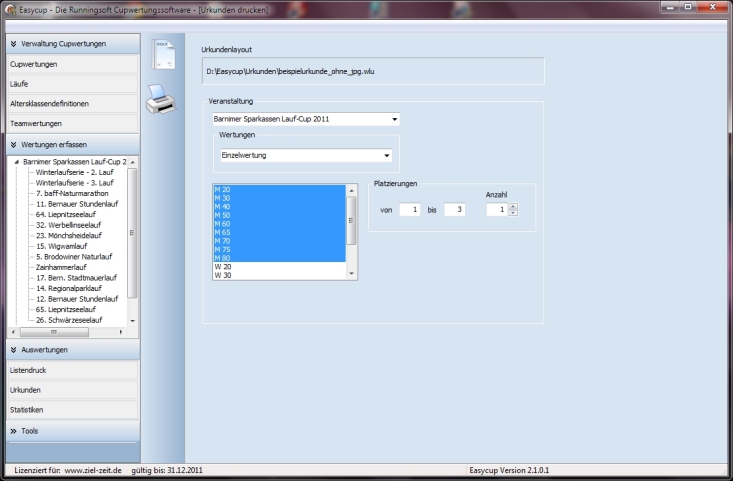Collapse the Barnimer Sparkassen Lauf-Cup tree node

(x=14, y=161)
